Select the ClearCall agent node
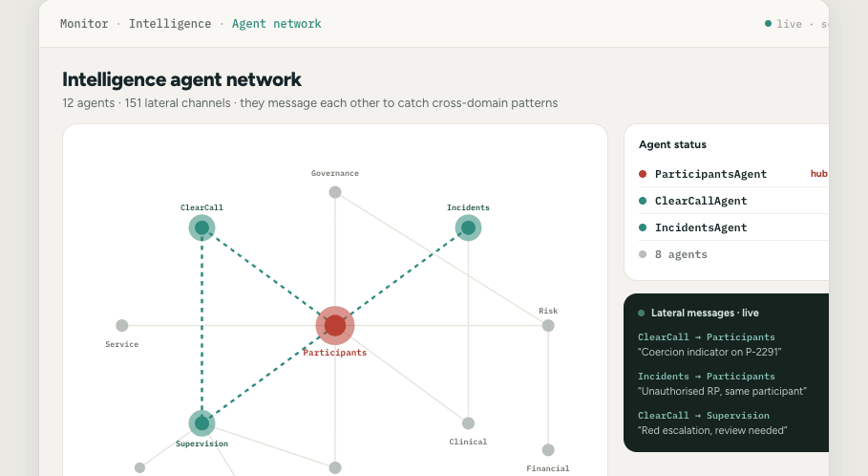The image size is (868, 476). point(201,227)
